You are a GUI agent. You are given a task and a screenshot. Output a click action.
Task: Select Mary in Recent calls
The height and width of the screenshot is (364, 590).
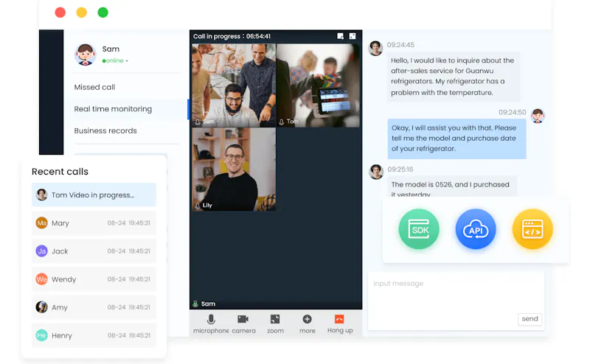[94, 223]
